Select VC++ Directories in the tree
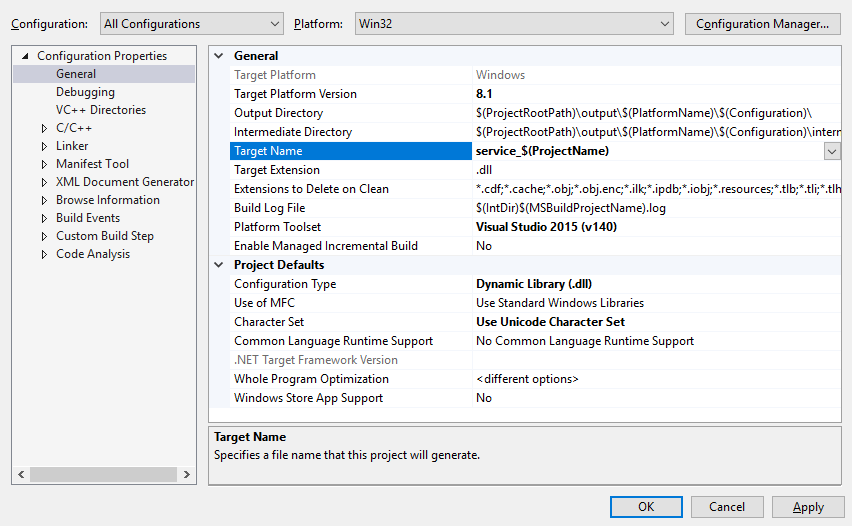Viewport: 852px width, 526px height. [x=100, y=110]
